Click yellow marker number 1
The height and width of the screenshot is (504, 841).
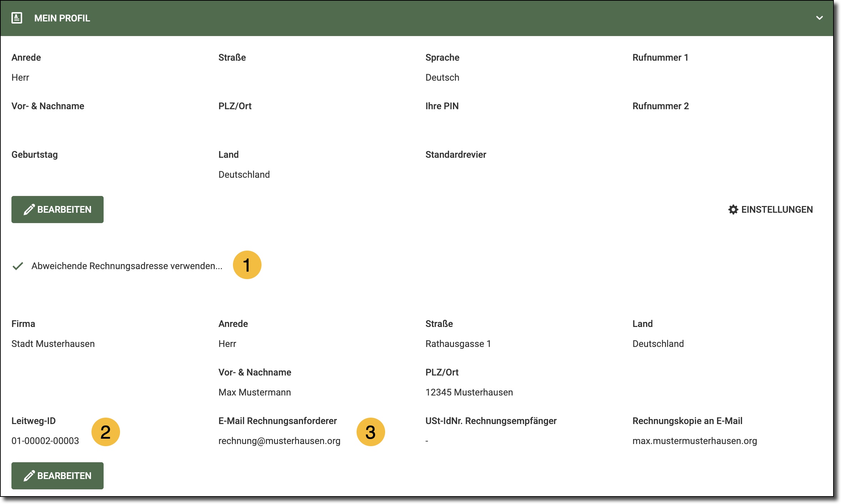pyautogui.click(x=247, y=265)
